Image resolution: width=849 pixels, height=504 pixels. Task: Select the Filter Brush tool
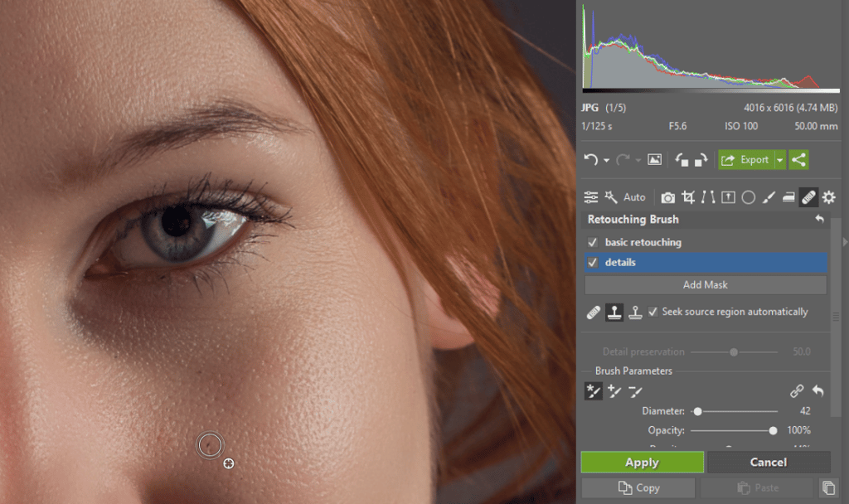click(769, 197)
